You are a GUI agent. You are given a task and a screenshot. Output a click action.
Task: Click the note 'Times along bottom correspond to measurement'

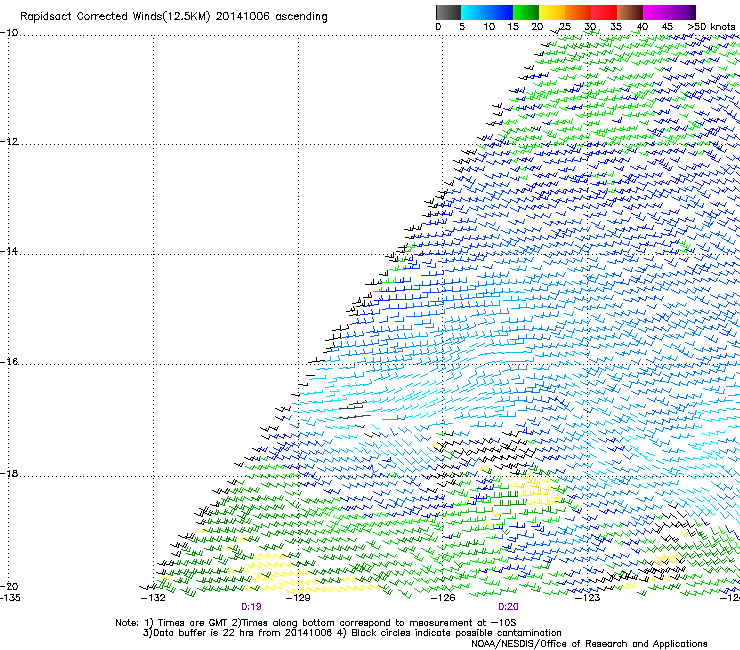click(356, 623)
